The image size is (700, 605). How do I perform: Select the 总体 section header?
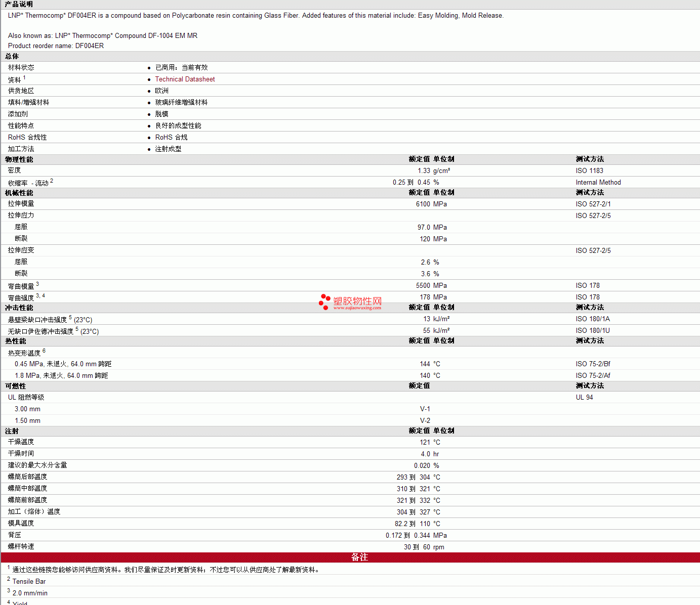12,57
